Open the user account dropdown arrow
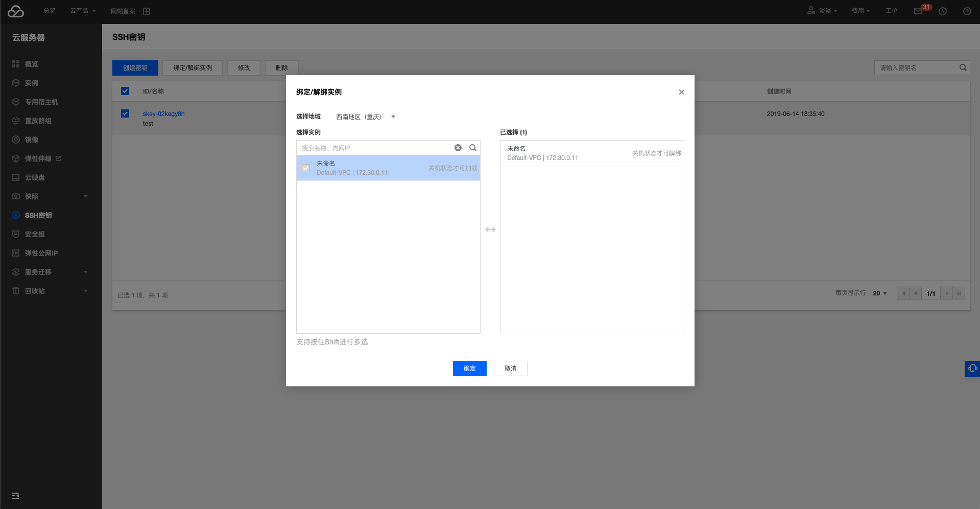980x509 pixels. click(835, 11)
